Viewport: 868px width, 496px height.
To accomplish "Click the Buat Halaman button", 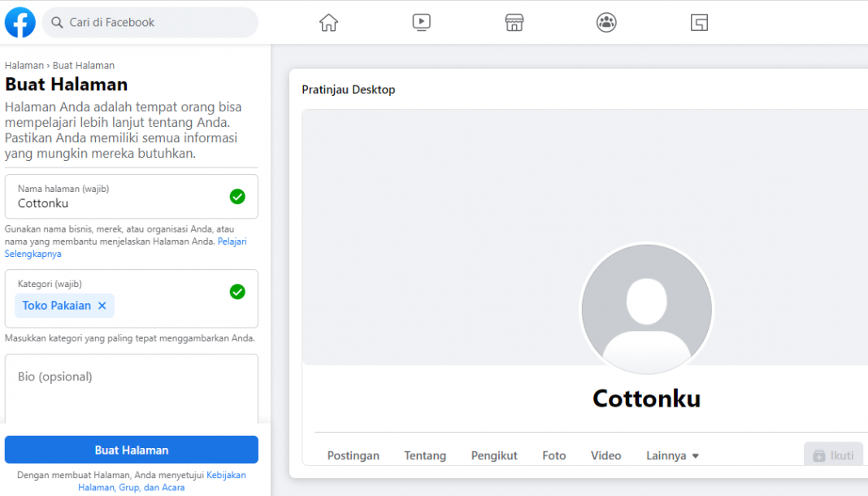I will coord(131,450).
